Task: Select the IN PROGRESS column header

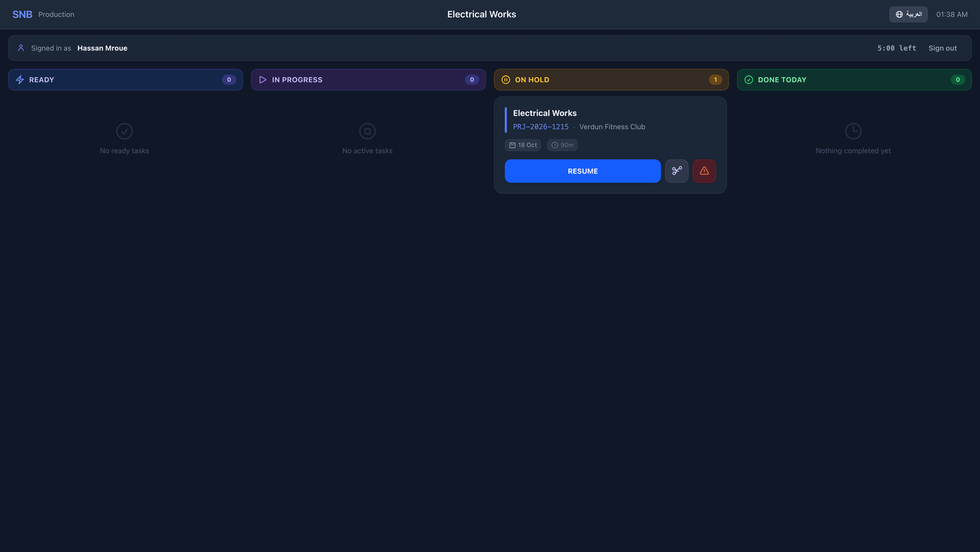Action: pos(368,80)
